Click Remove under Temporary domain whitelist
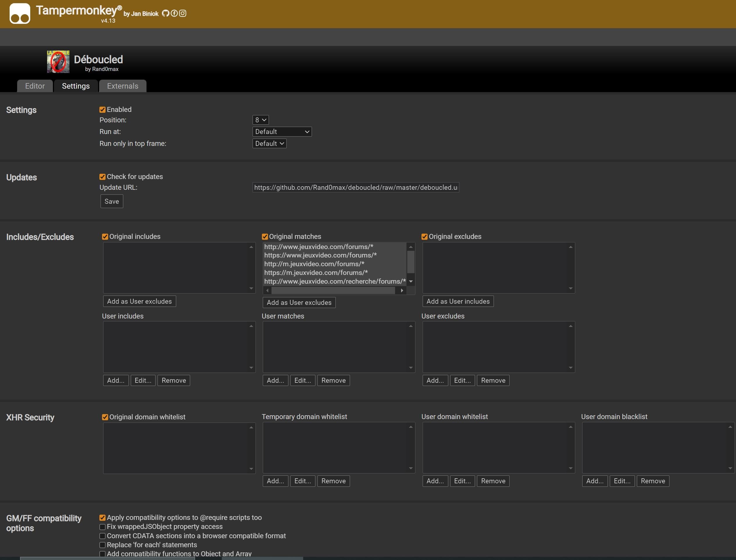736x560 pixels. (333, 481)
